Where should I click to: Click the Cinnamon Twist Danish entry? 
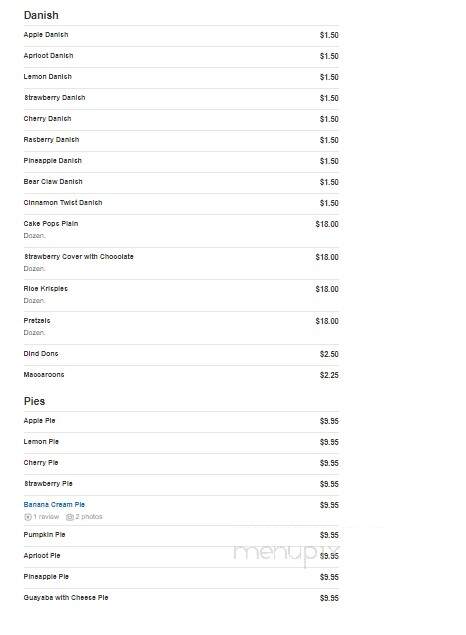63,203
